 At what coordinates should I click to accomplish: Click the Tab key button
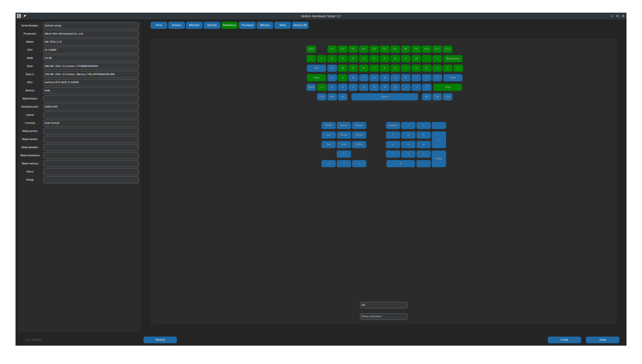pyautogui.click(x=316, y=68)
